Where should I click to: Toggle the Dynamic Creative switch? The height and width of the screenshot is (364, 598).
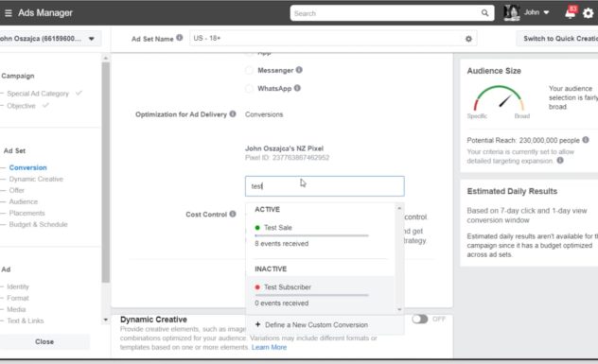tap(419, 319)
